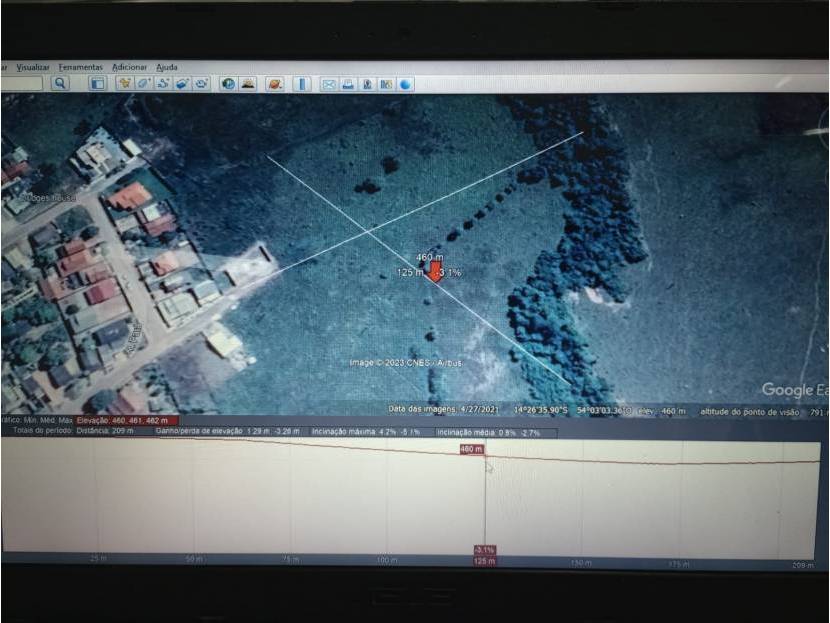Click the magnifying glass search button
This screenshot has width=830, height=623.
click(60, 83)
